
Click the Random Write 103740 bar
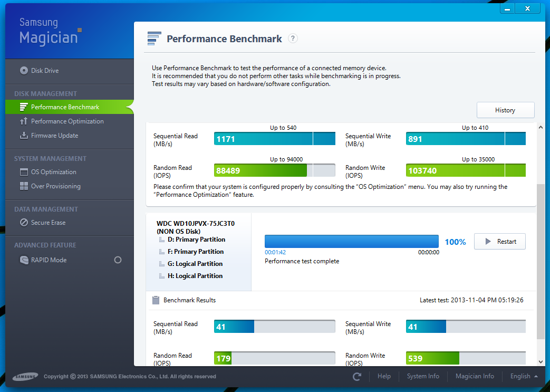[466, 170]
